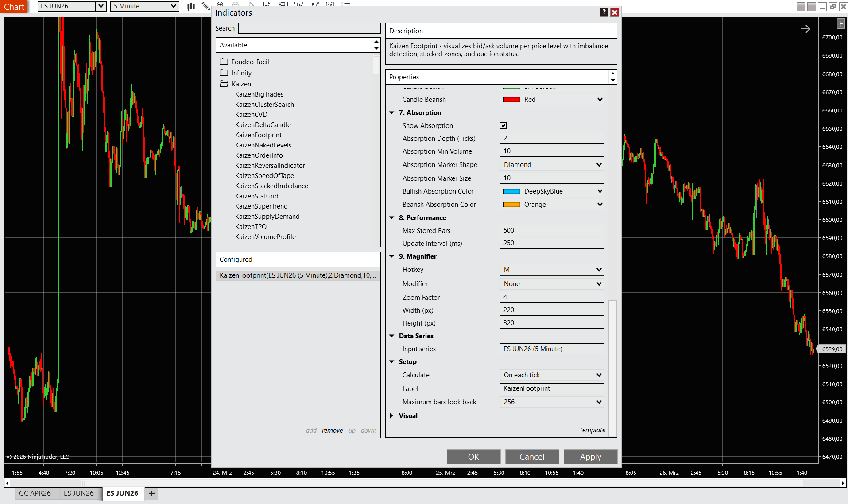Viewport: 848px width, 504px height.
Task: Click the right arrow scroll-to-latest icon
Action: pyautogui.click(x=805, y=29)
